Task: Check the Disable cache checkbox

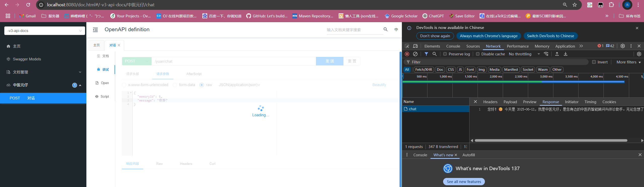Action: (x=478, y=54)
